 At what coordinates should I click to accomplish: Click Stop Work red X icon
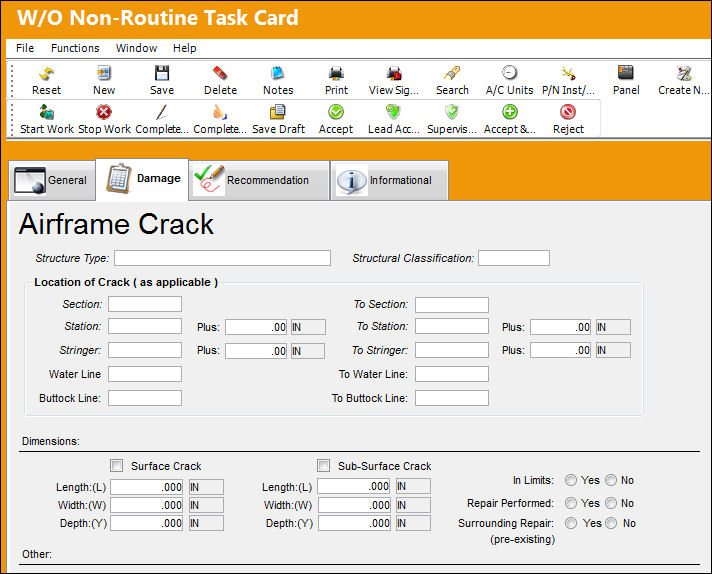tap(104, 112)
